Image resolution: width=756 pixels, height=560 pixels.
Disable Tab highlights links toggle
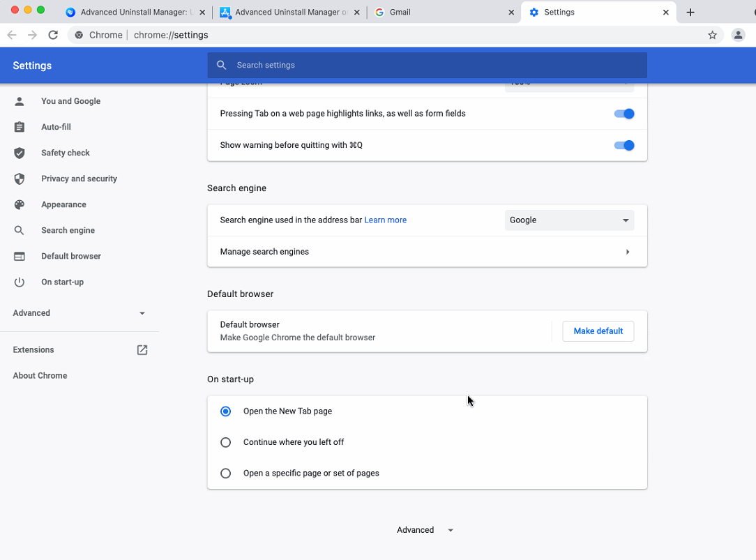624,114
